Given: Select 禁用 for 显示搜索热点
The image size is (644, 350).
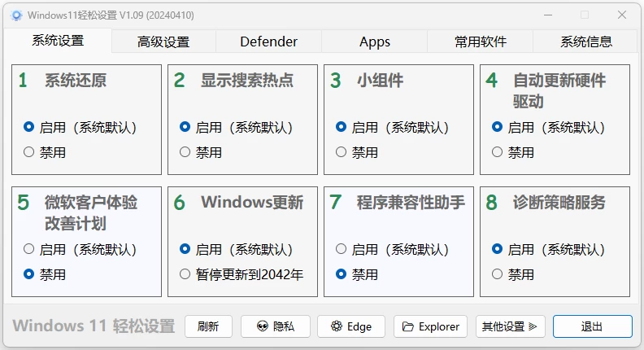Looking at the screenshot, I should (185, 152).
